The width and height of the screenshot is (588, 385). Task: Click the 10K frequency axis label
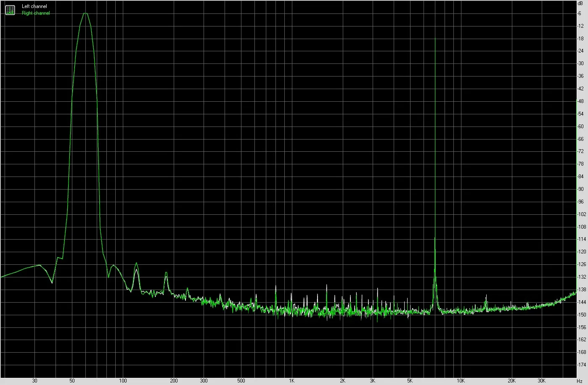(x=461, y=381)
